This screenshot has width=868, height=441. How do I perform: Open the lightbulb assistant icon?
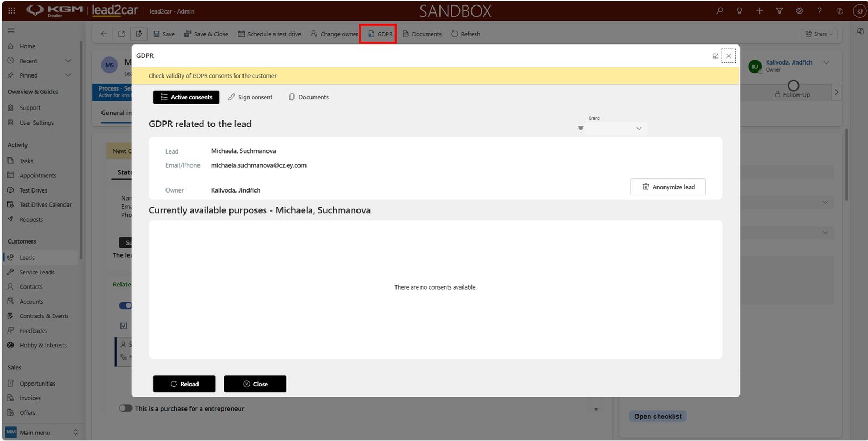[x=739, y=11]
